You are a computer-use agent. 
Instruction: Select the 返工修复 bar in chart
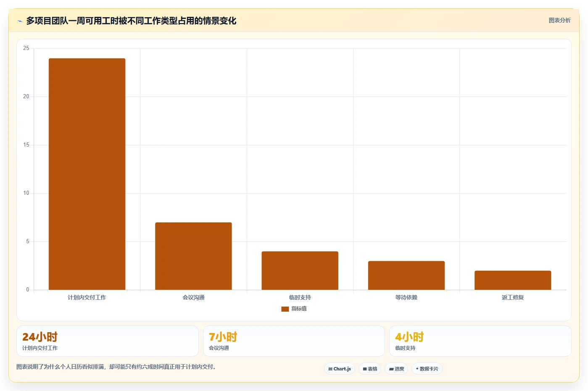513,280
